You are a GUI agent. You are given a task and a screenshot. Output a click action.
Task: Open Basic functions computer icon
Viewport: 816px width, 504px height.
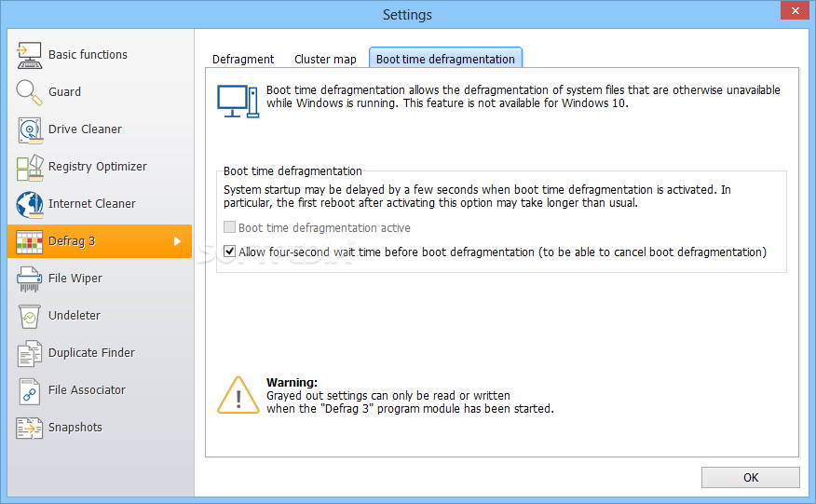pyautogui.click(x=29, y=55)
